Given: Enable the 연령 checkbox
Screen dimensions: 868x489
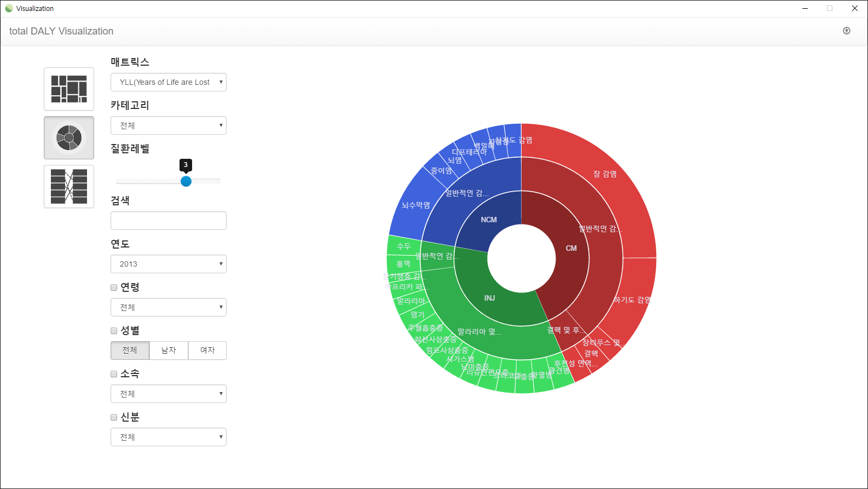Looking at the screenshot, I should click(x=114, y=287).
